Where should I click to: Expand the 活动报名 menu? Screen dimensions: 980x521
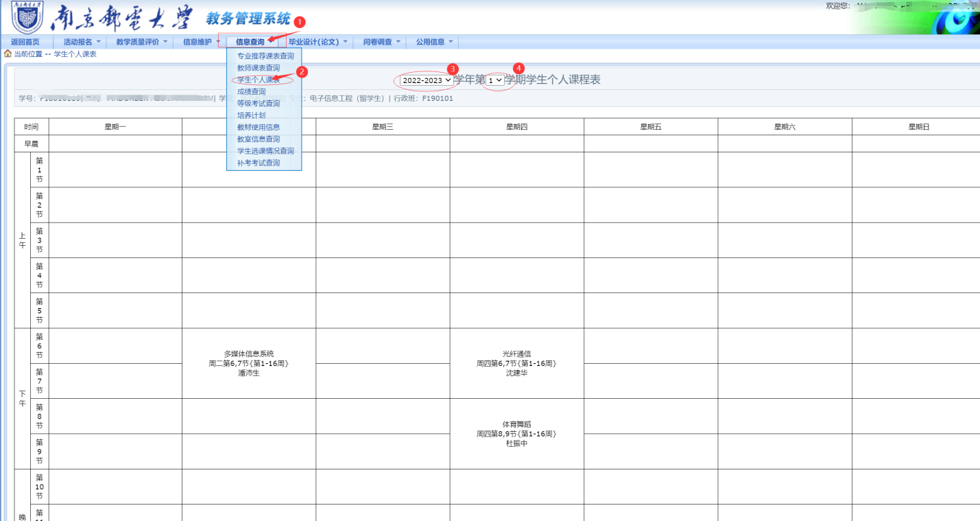[82, 42]
